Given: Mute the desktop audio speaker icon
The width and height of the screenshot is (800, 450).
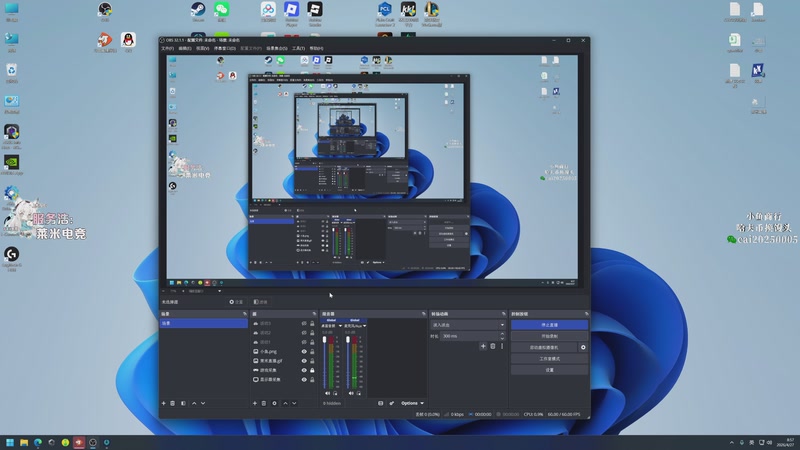Looking at the screenshot, I should click(327, 393).
